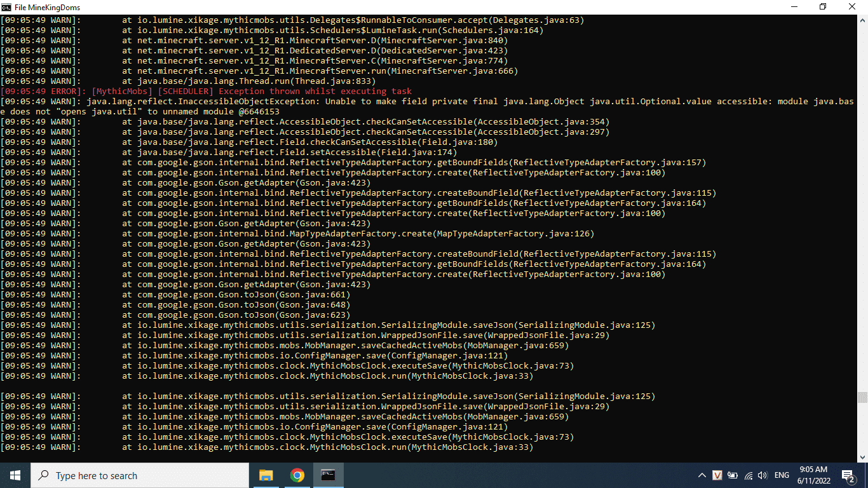Image resolution: width=868 pixels, height=488 pixels.
Task: Click the ReflectiveTypeAdapterFactory.java:157 line
Action: point(353,163)
